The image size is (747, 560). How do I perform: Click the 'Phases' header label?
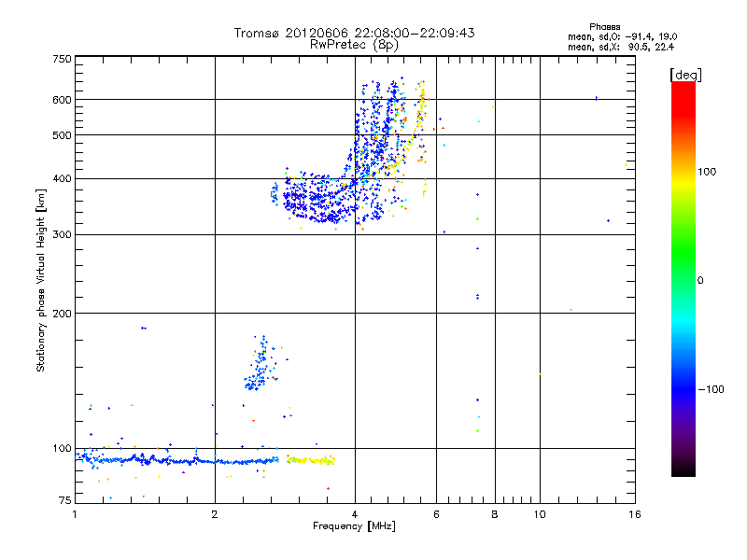tap(604, 27)
